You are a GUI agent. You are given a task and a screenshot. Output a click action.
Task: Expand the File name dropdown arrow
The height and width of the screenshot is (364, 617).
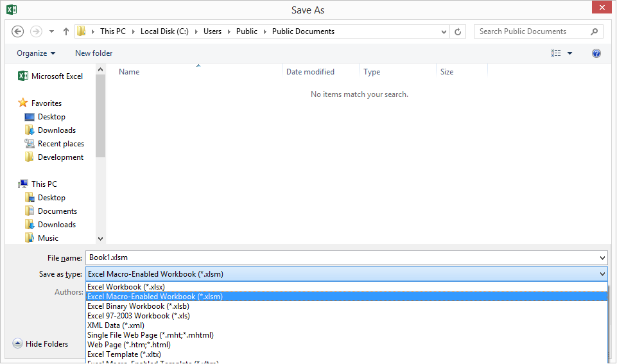(602, 257)
